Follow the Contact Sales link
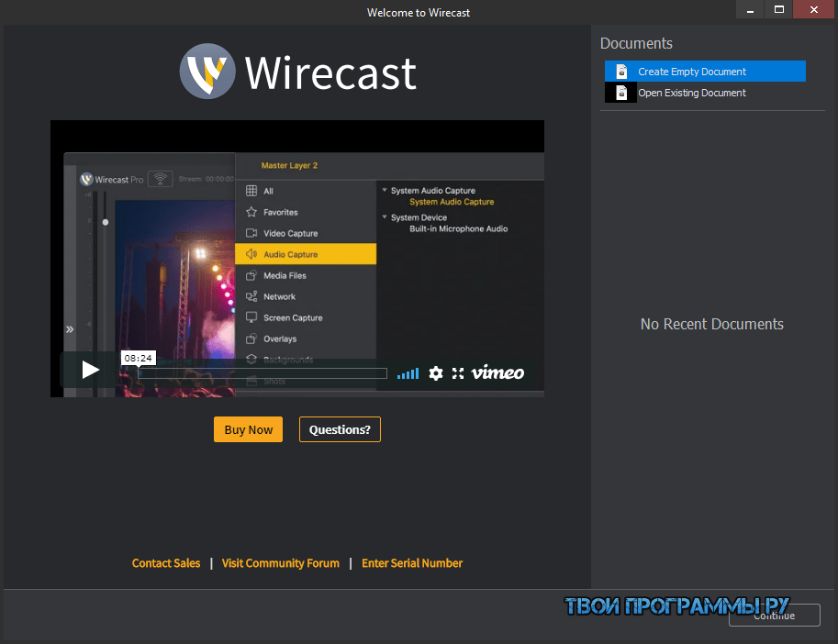The height and width of the screenshot is (644, 838). tap(166, 563)
